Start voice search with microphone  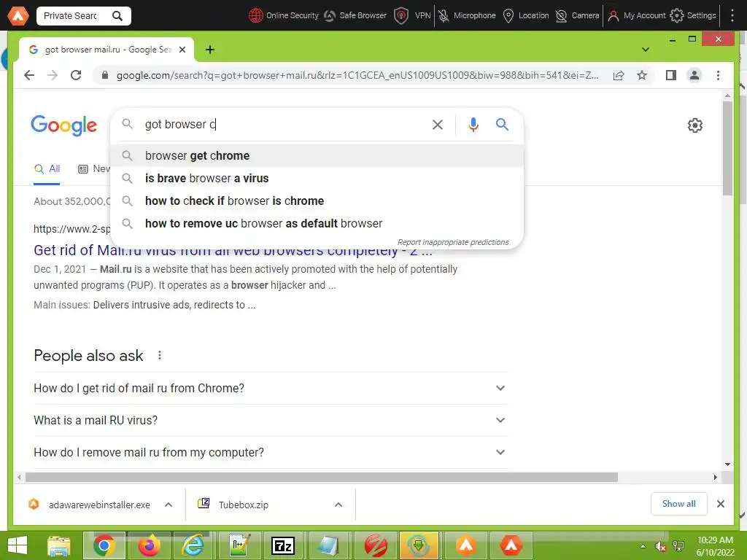click(x=473, y=125)
